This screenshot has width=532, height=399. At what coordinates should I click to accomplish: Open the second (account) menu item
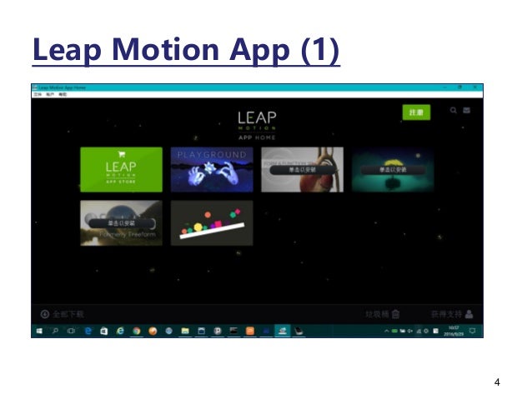click(x=50, y=94)
